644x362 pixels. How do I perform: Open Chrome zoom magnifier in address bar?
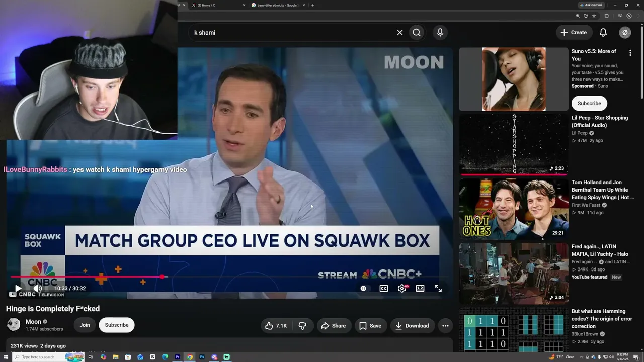pyautogui.click(x=578, y=16)
